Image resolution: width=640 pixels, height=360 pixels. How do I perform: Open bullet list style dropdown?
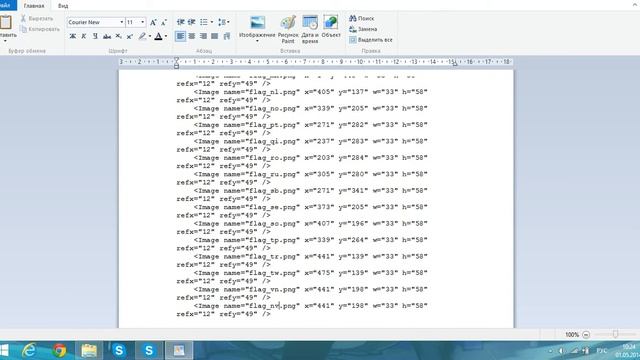(211, 22)
